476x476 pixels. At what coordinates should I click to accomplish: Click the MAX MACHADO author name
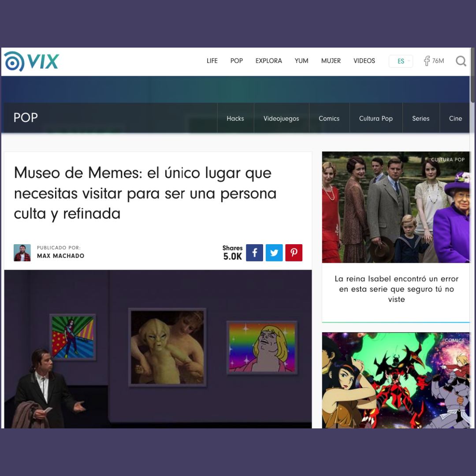[x=60, y=256]
